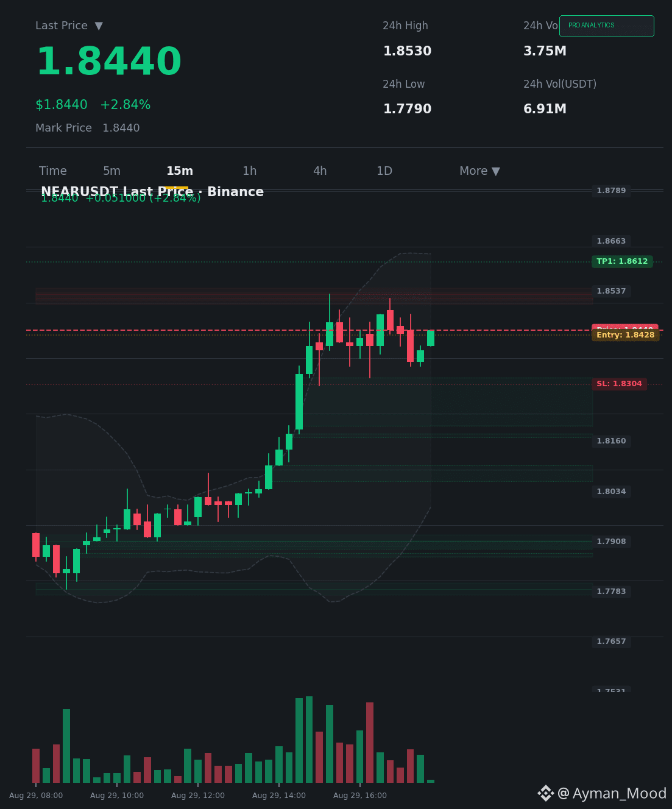Click the 1.8663 price axis label
Screen dimensions: 672x809
[611, 241]
